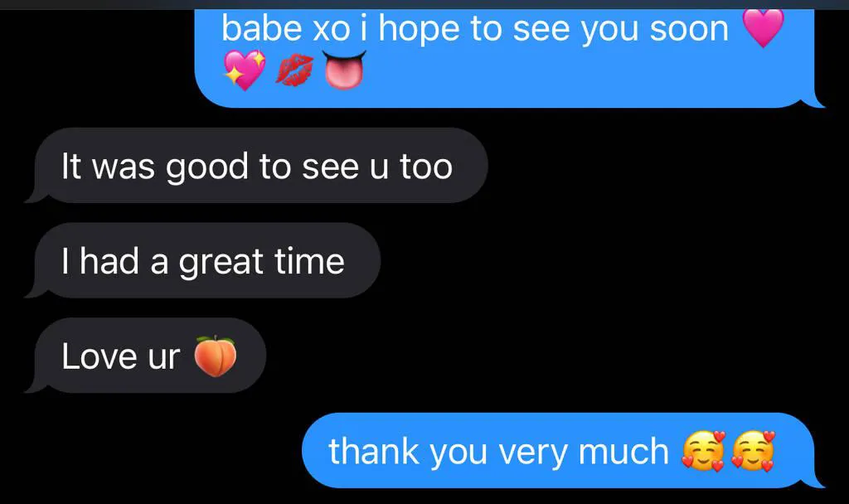Screen dimensions: 849x504
Task: Click the word 'good' in first gray bubble
Action: pyautogui.click(x=206, y=167)
